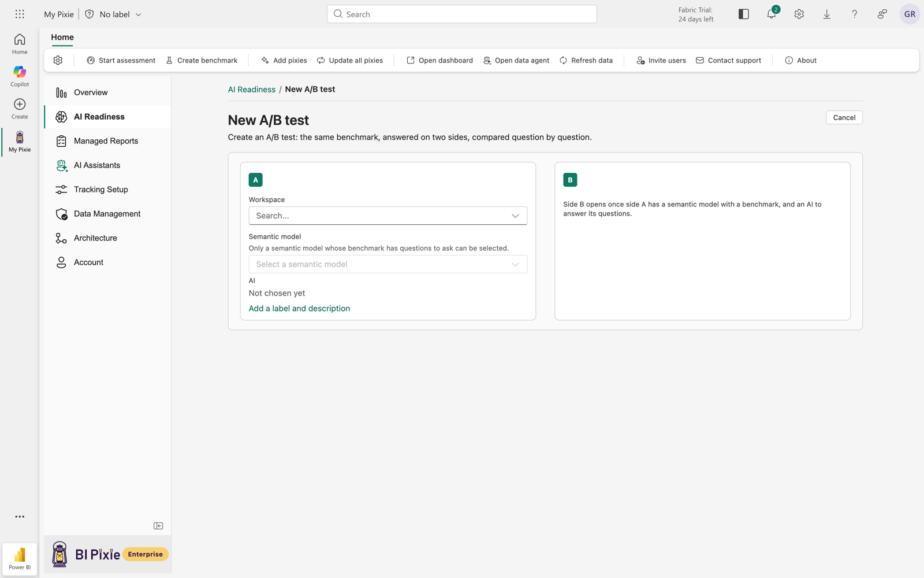Click Open data agent
The height and width of the screenshot is (578, 924).
click(516, 60)
